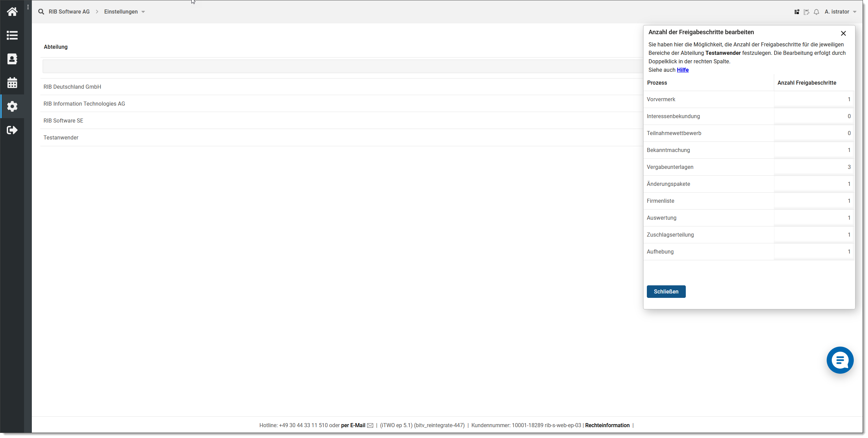
Task: Click the settings gear sidebar icon
Action: (12, 106)
